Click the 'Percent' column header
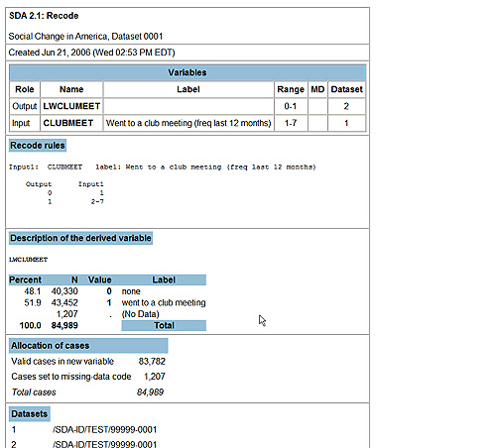This screenshot has height=448, width=496. (25, 280)
